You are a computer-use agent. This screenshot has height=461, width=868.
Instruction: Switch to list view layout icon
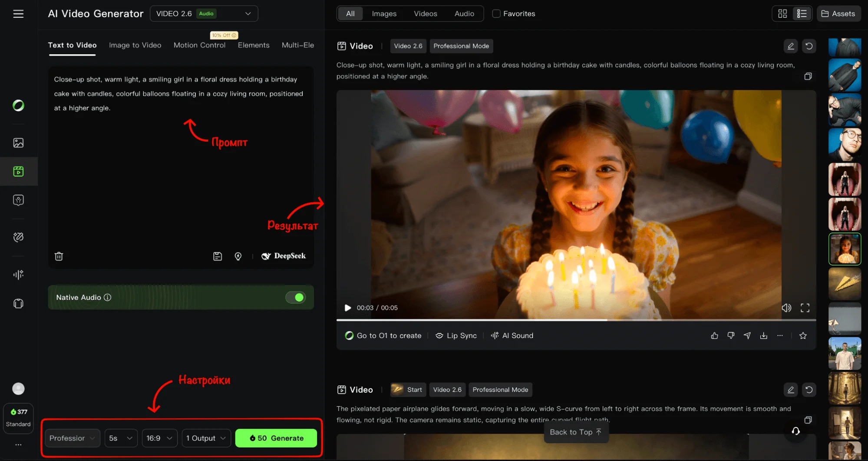[x=802, y=14]
